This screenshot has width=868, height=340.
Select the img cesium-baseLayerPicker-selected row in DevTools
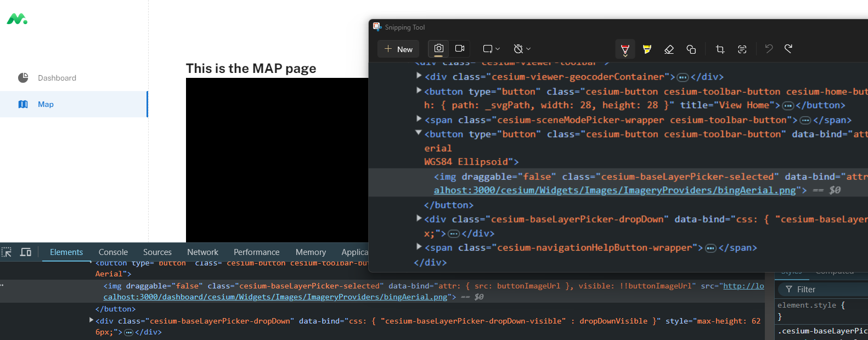(x=382, y=291)
